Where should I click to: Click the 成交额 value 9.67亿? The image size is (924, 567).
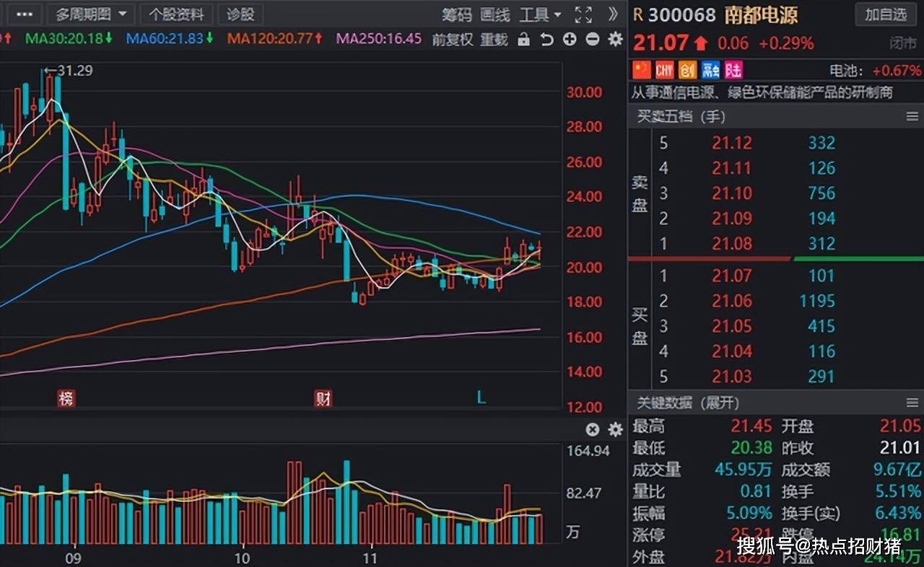click(897, 470)
